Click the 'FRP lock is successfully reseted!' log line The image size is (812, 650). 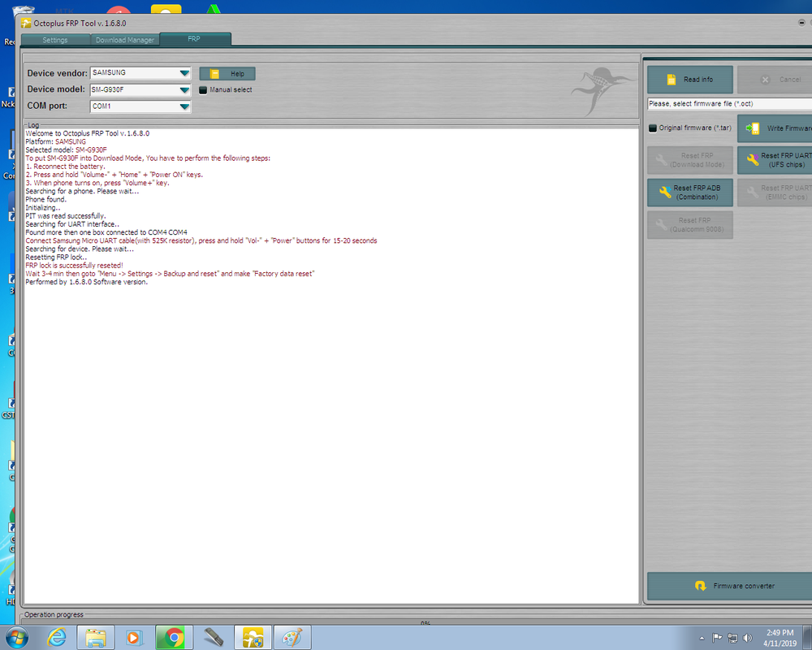[x=74, y=266]
